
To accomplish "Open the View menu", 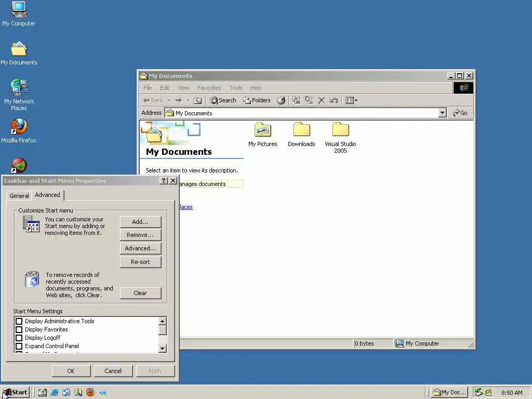I will pyautogui.click(x=183, y=88).
